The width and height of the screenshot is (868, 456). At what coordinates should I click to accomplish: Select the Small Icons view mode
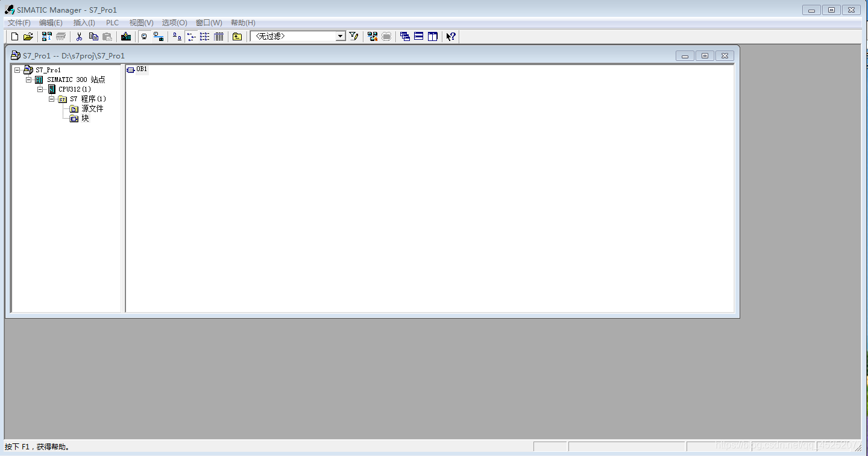pyautogui.click(x=191, y=37)
